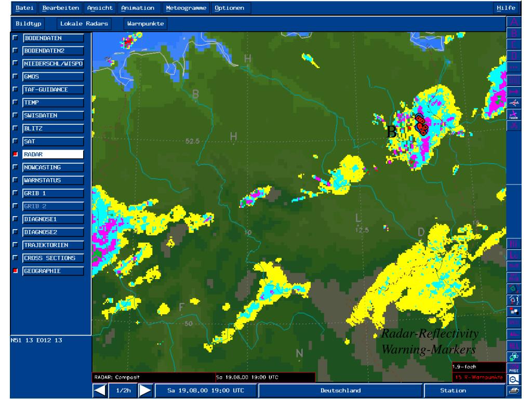
Task: Click the overlapping green shapes icon
Action: [x=514, y=356]
